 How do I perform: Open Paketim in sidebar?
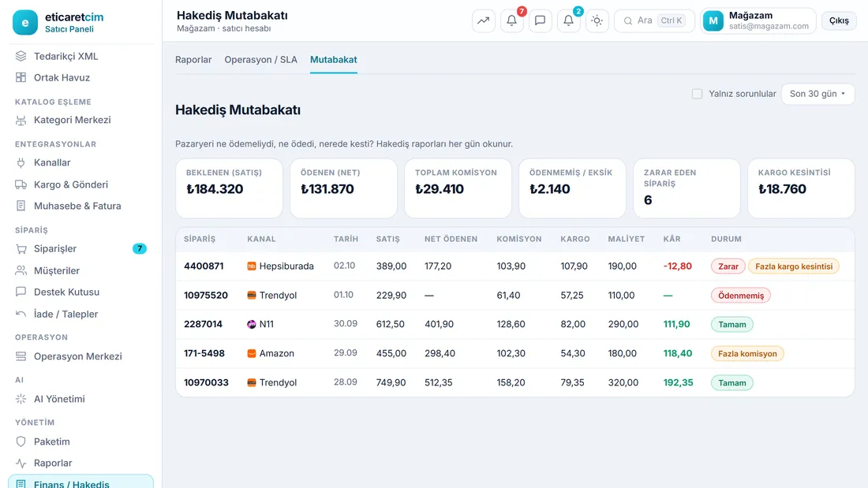tap(80, 441)
